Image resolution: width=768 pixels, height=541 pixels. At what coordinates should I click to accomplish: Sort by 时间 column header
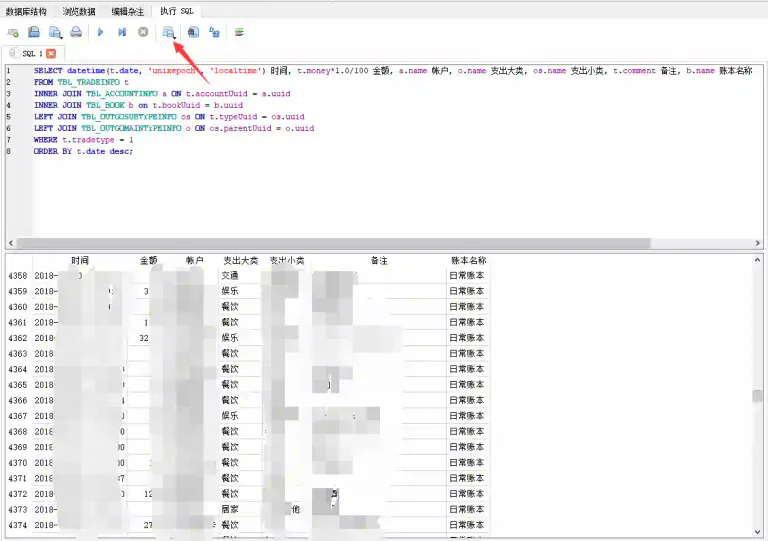79,260
